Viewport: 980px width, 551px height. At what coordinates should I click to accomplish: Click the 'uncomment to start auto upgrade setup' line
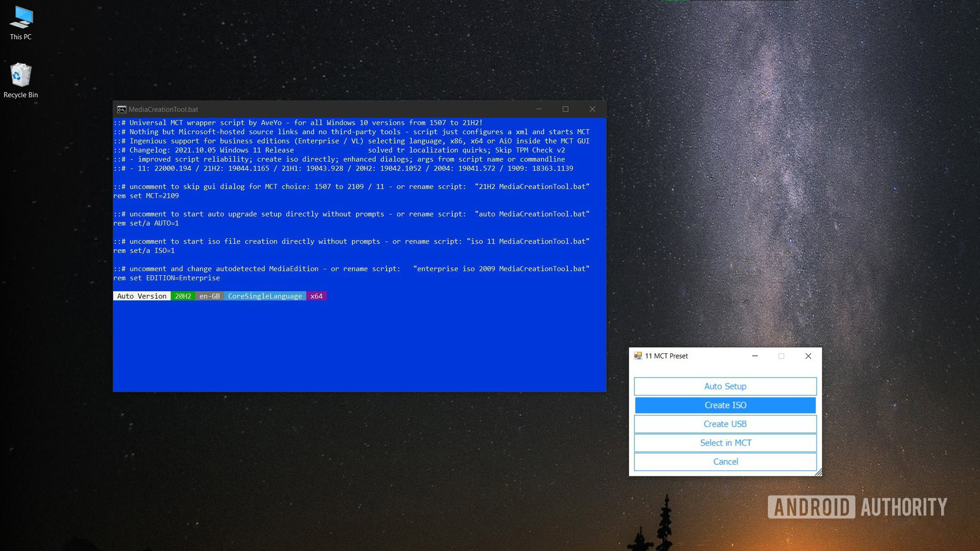click(352, 214)
